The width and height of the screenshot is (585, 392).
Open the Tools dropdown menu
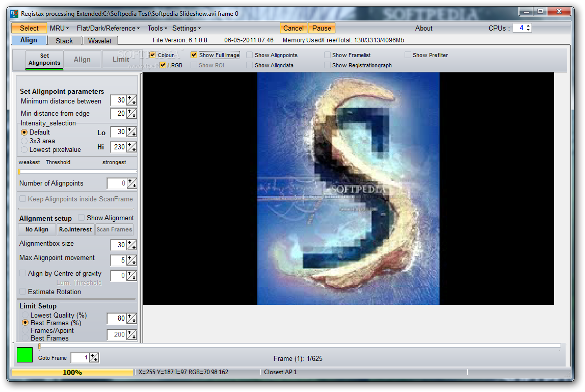157,29
